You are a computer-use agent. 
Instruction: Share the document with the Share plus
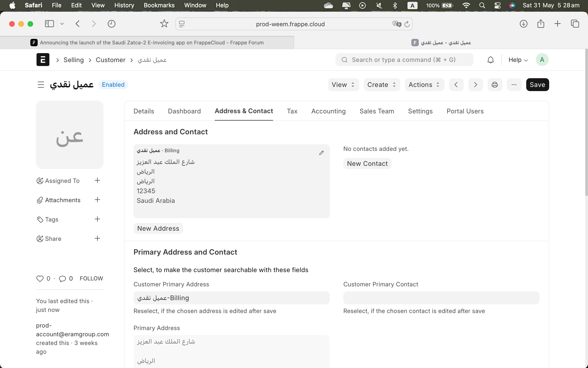tap(97, 239)
